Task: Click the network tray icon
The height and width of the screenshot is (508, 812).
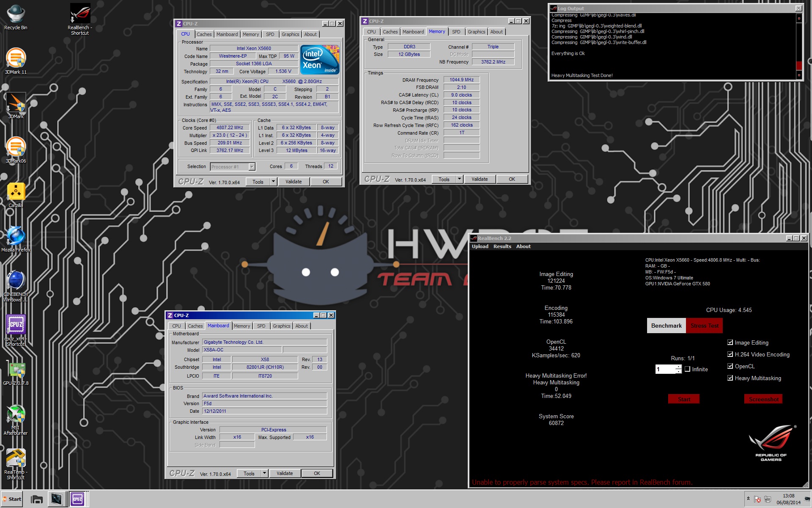Action: tap(768, 499)
